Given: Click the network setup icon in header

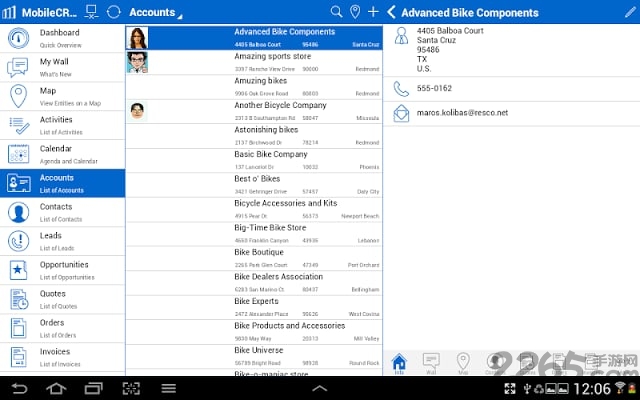Looking at the screenshot, I should pos(91,12).
